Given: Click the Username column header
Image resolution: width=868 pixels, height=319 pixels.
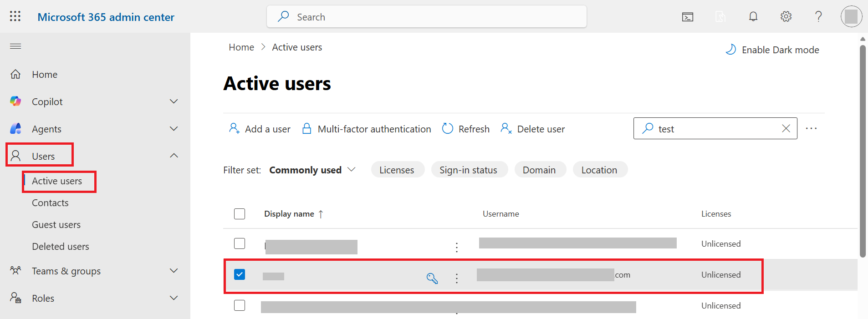Looking at the screenshot, I should click(501, 214).
